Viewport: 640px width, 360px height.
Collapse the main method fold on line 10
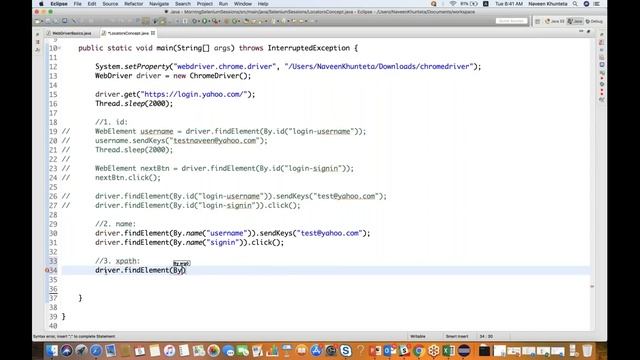[x=60, y=48]
